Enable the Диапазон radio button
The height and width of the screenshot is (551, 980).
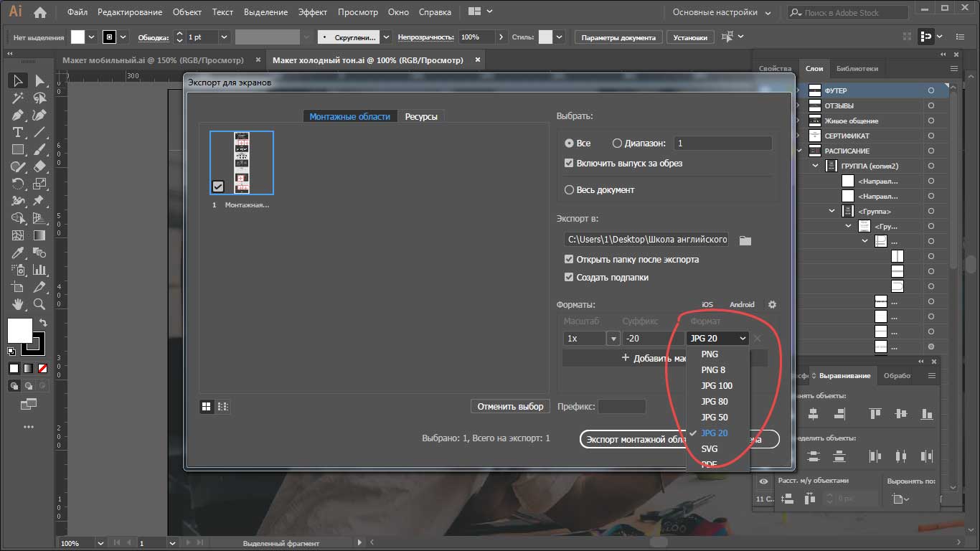pos(617,143)
